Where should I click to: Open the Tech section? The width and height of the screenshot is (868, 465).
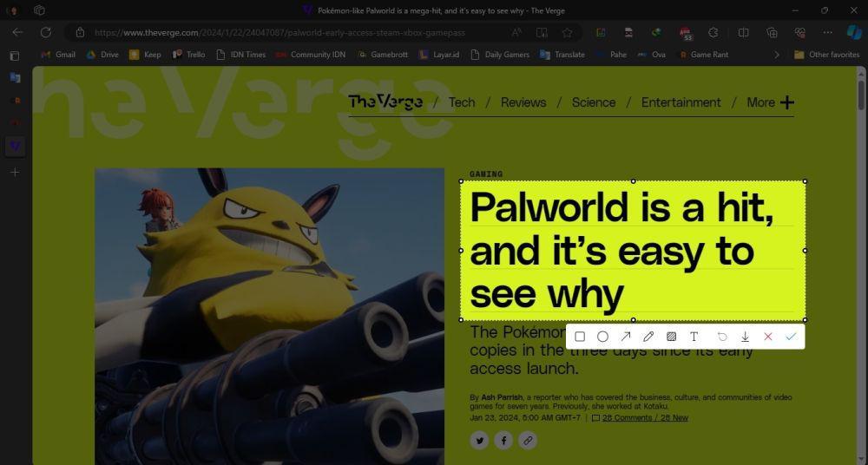click(x=462, y=102)
